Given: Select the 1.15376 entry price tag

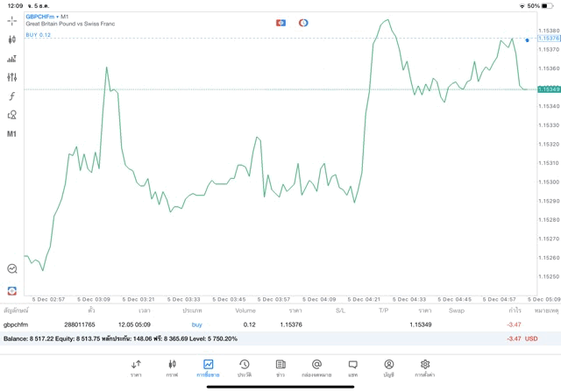Looking at the screenshot, I should point(549,38).
